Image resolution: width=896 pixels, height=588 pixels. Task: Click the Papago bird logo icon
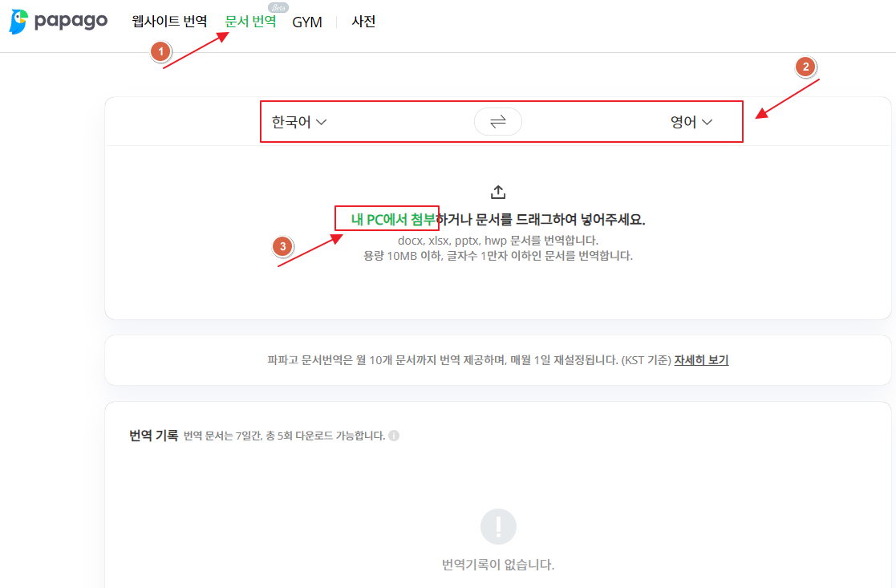pos(17,22)
